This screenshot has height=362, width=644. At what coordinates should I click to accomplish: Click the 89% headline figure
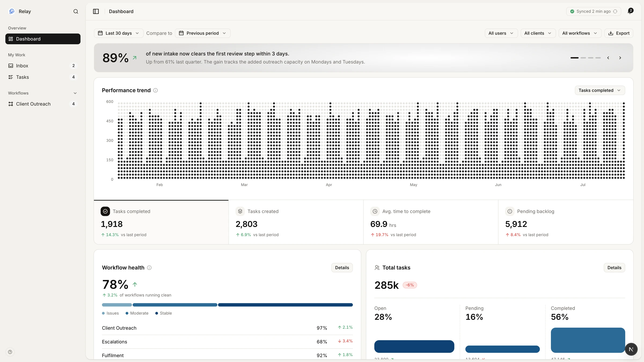[115, 58]
